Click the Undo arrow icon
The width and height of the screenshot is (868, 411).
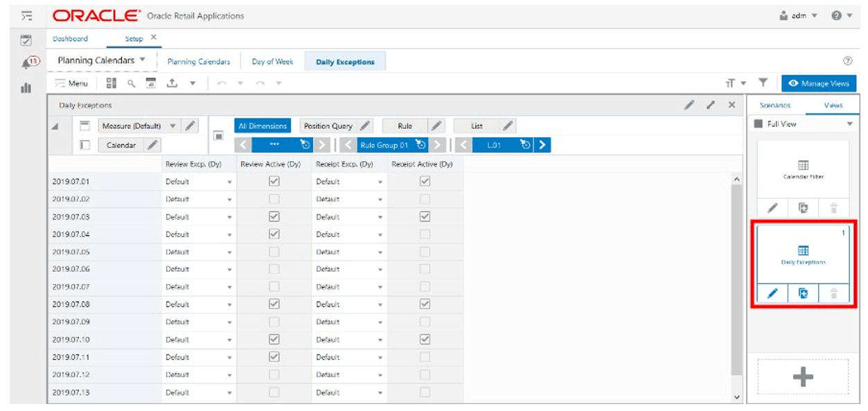pyautogui.click(x=222, y=83)
